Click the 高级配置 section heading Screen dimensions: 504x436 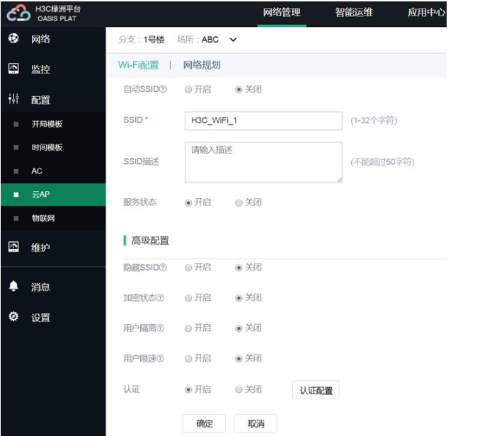150,241
